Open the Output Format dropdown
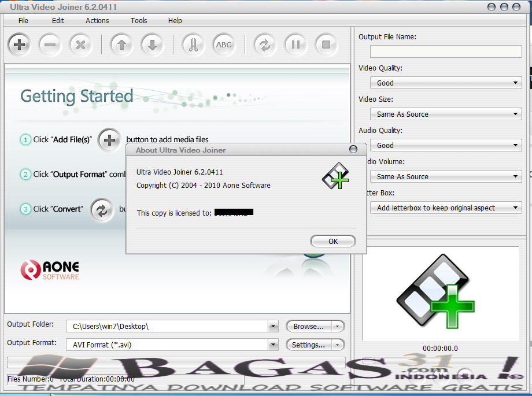The width and height of the screenshot is (532, 396). (x=273, y=345)
